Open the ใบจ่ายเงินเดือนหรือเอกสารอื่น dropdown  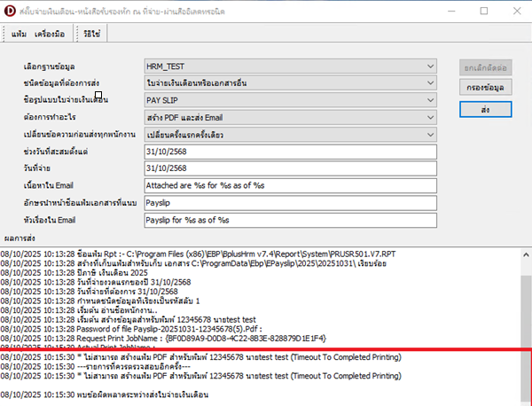coord(430,82)
